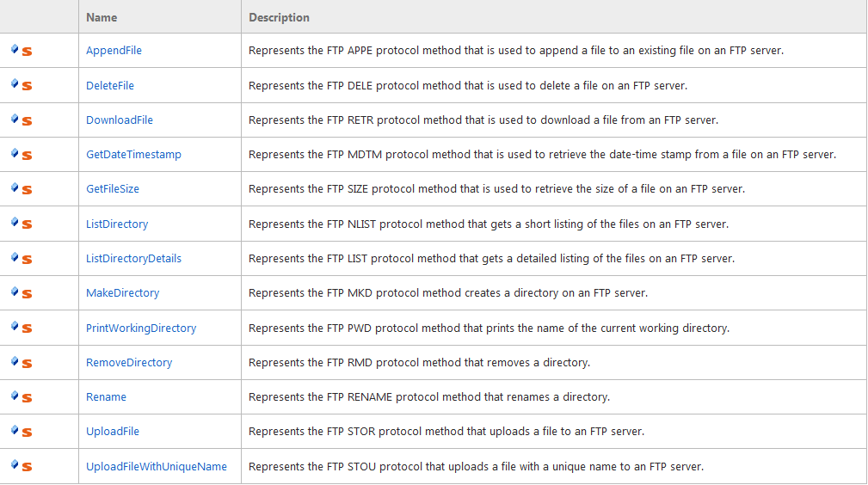868x485 pixels.
Task: Open the ListDirectoryDetails link
Action: [x=133, y=259]
